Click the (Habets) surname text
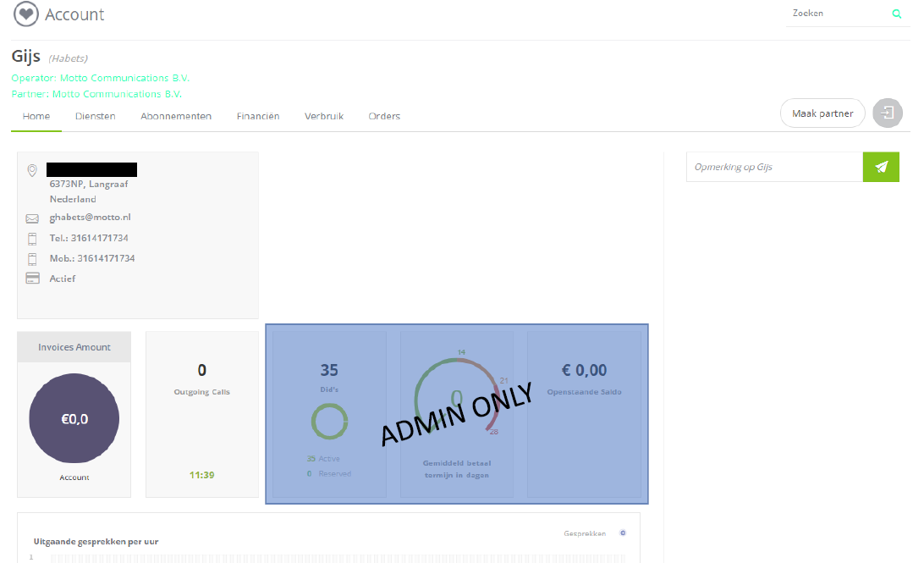924x563 pixels. pos(69,58)
